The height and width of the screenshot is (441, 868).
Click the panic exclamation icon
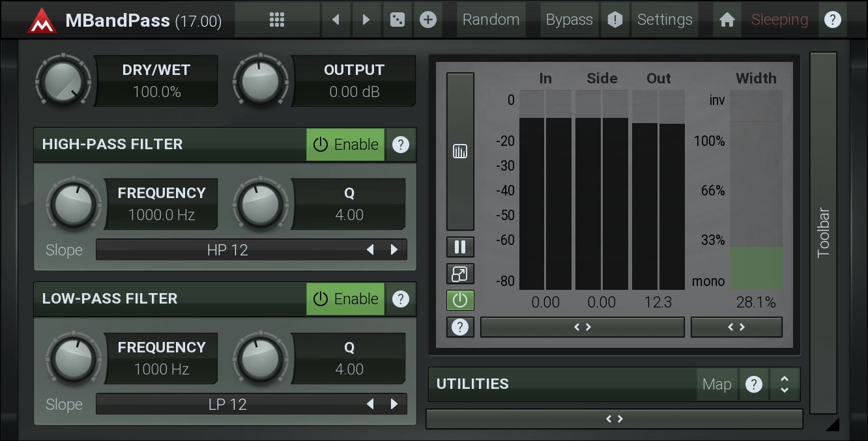[x=615, y=20]
